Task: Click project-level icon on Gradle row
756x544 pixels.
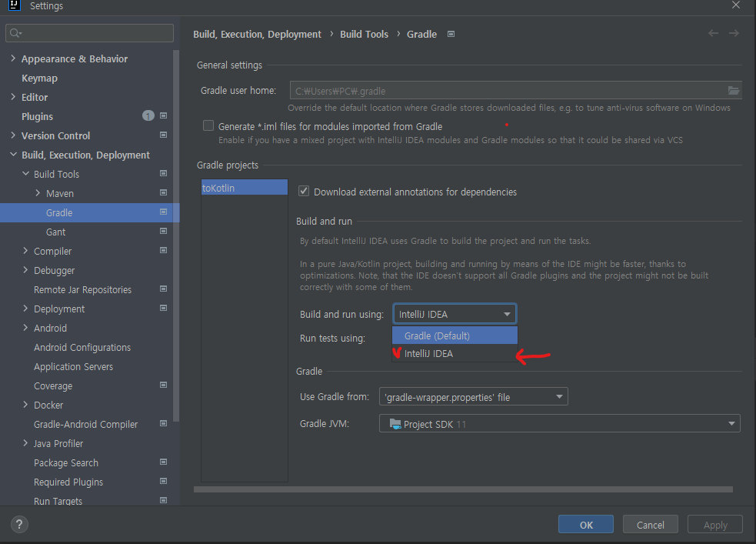Action: 164,212
